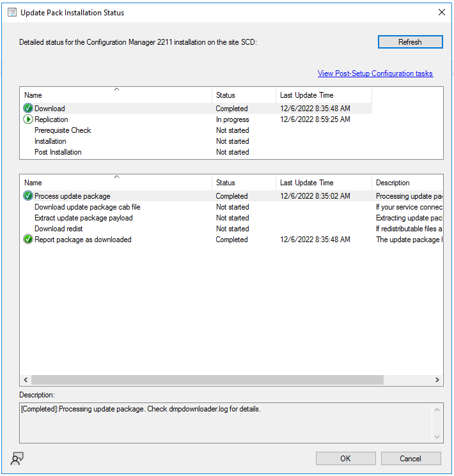Click up arrow in Description box scrollbar
The image size is (454, 476).
click(x=437, y=410)
